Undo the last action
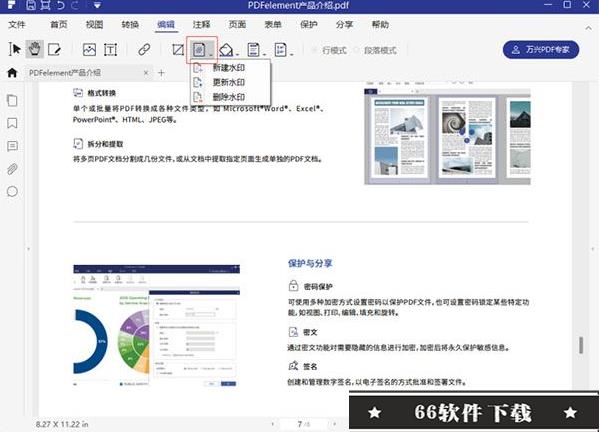The width and height of the screenshot is (599, 432). 60,5
